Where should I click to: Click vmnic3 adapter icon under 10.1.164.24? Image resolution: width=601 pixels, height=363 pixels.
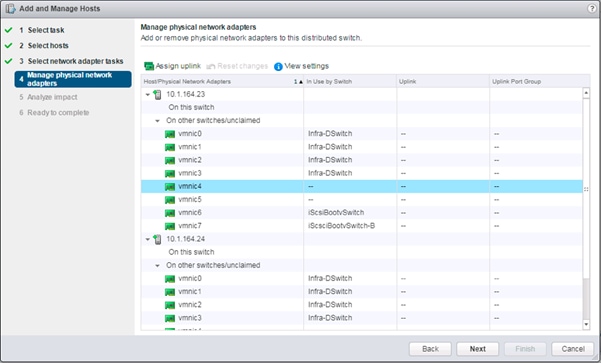(170, 318)
